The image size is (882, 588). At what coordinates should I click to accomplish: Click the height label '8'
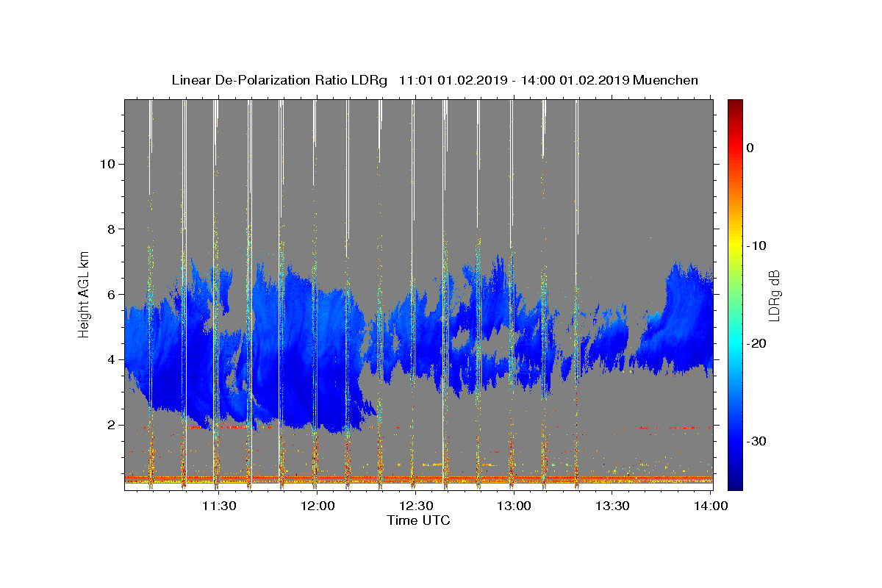pyautogui.click(x=110, y=229)
